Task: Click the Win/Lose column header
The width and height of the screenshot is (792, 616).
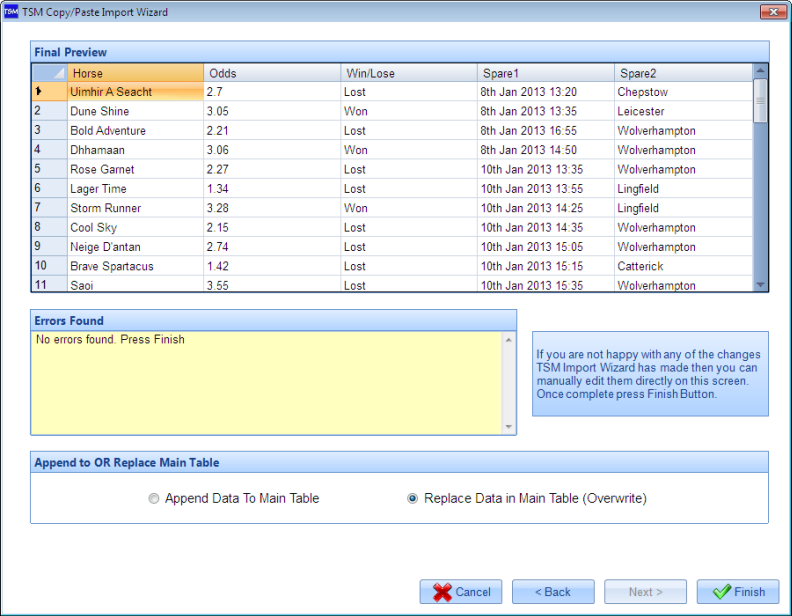Action: pos(409,73)
